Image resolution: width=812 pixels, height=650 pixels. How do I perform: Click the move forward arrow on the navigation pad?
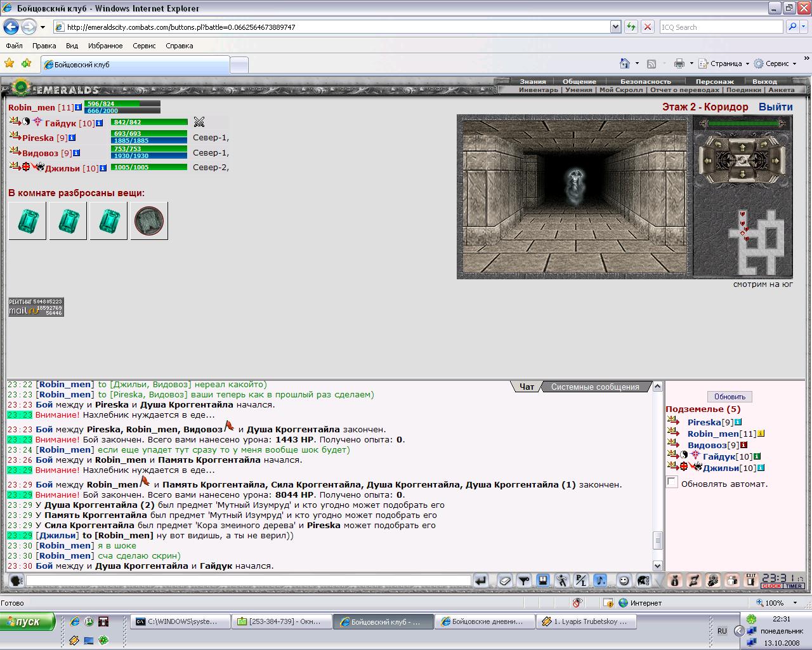click(x=742, y=147)
